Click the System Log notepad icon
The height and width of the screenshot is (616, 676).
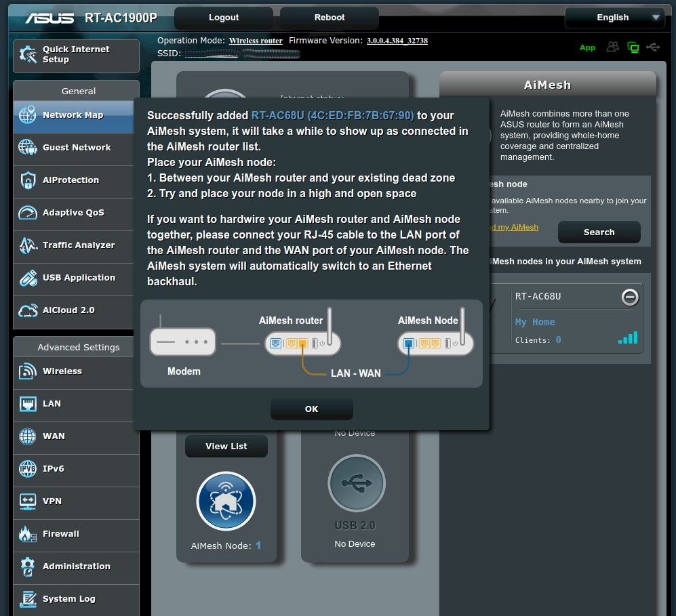28,599
